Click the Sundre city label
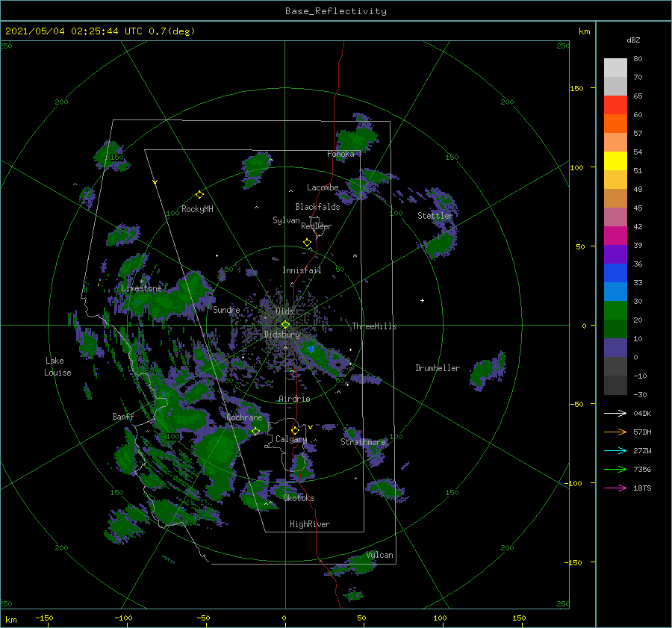 pyautogui.click(x=226, y=309)
